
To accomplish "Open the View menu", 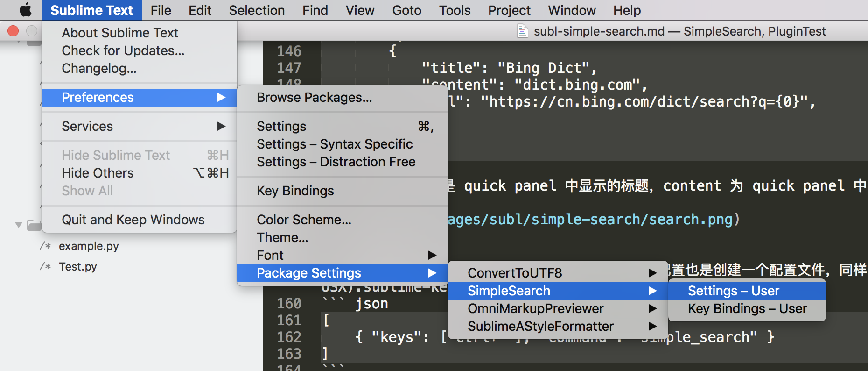I will [360, 10].
